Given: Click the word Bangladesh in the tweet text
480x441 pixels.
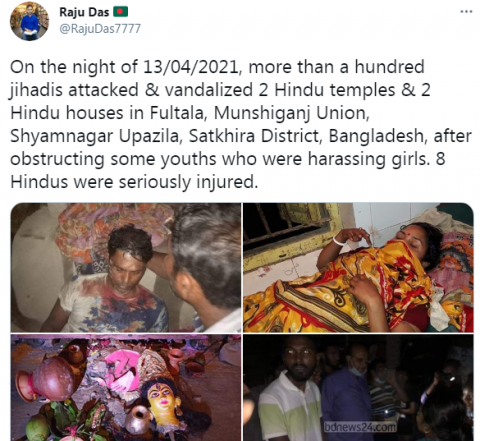Looking at the screenshot, I should pyautogui.click(x=376, y=136).
